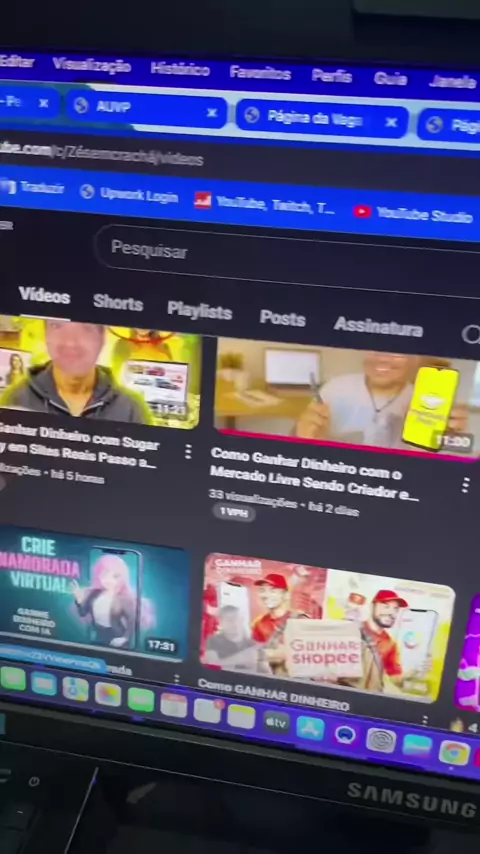Viewport: 480px width, 854px height.
Task: Open three-dot menu for the Shopee video
Action: [424, 719]
